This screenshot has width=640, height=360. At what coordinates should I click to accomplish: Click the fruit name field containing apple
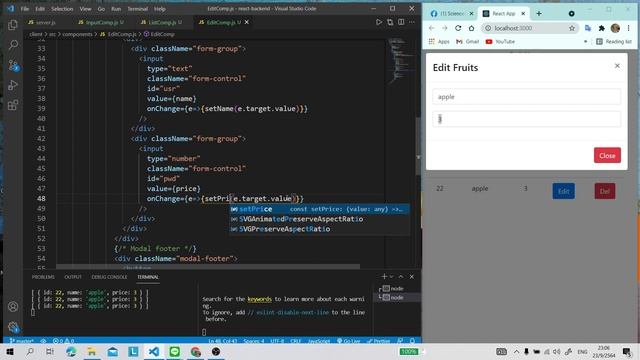[527, 97]
